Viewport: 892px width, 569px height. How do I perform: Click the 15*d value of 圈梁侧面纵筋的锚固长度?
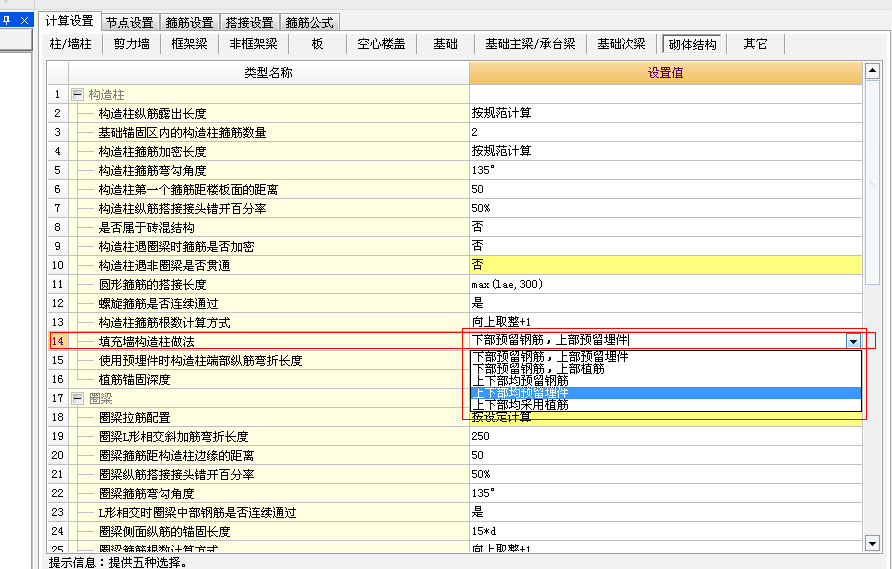point(666,531)
